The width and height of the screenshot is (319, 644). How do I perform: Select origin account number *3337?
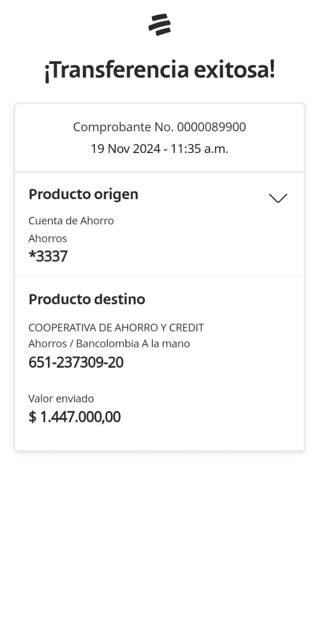pos(48,257)
